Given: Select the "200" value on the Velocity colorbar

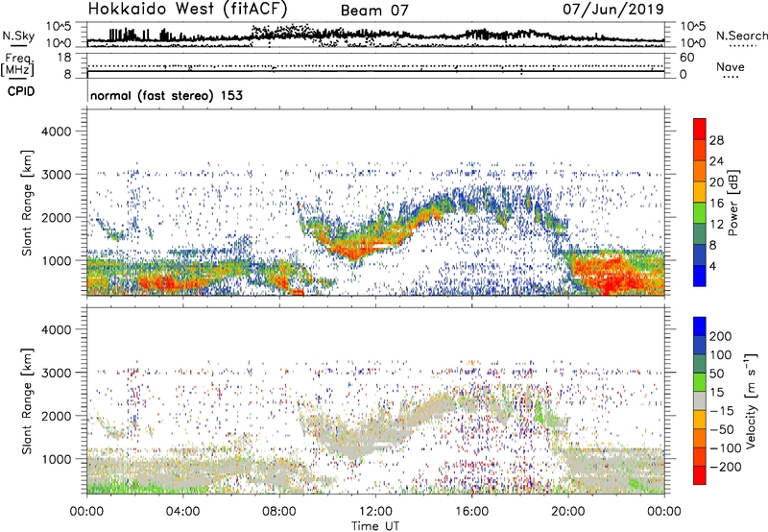Looking at the screenshot, I should (721, 336).
